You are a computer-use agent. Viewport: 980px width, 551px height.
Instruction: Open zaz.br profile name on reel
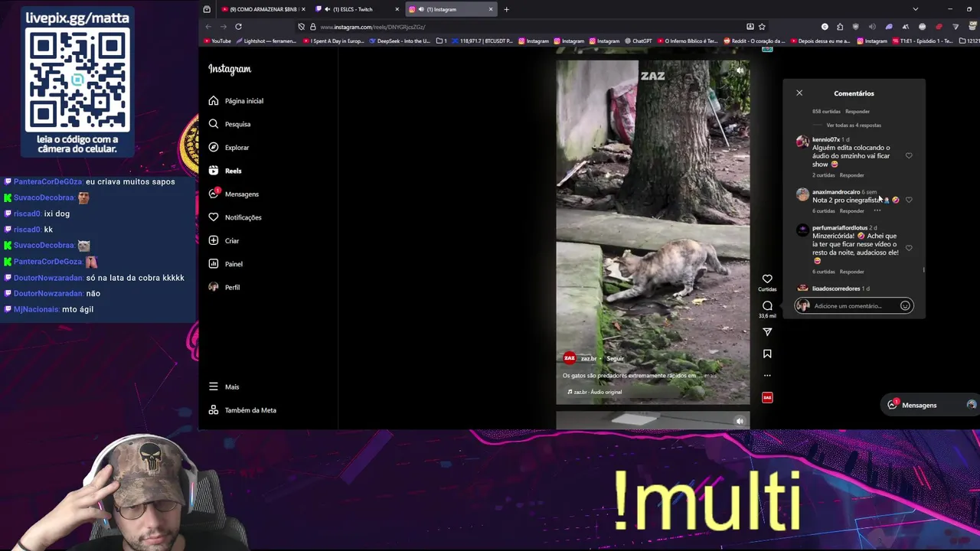tap(588, 358)
